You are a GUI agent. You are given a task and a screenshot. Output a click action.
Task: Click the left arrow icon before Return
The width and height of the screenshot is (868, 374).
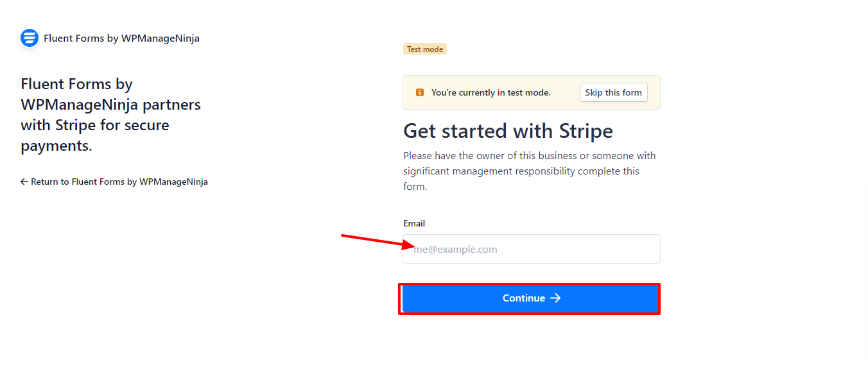(24, 182)
